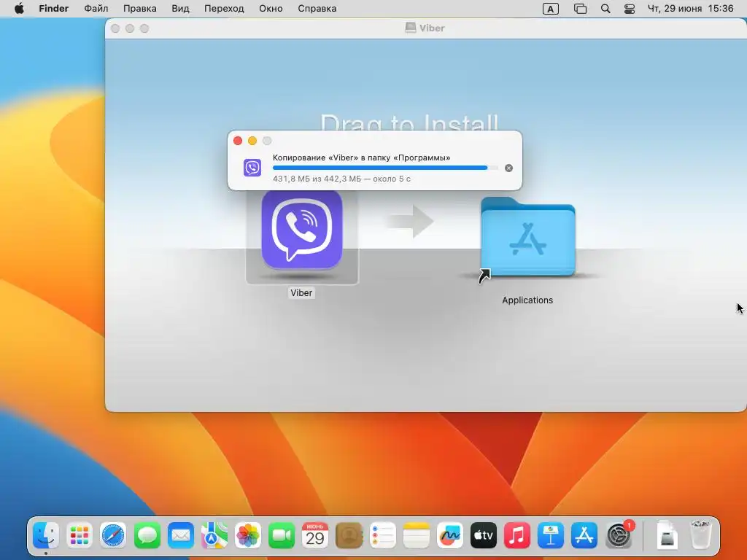Open the Правка menu
Screen dimensions: 747x560
tap(139, 9)
